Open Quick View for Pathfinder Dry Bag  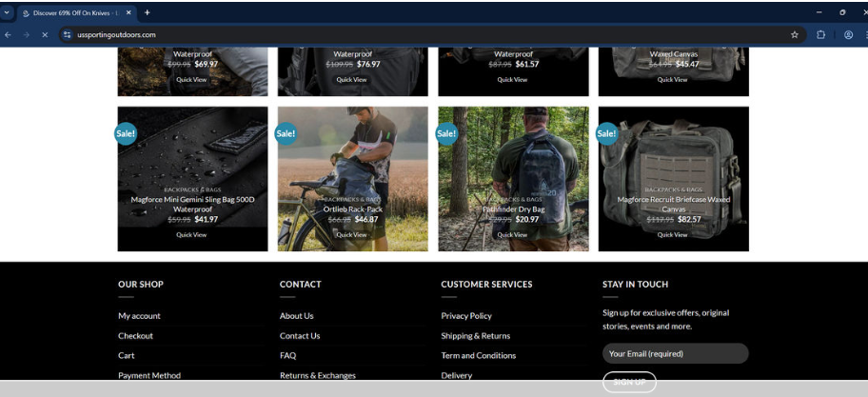coord(512,234)
